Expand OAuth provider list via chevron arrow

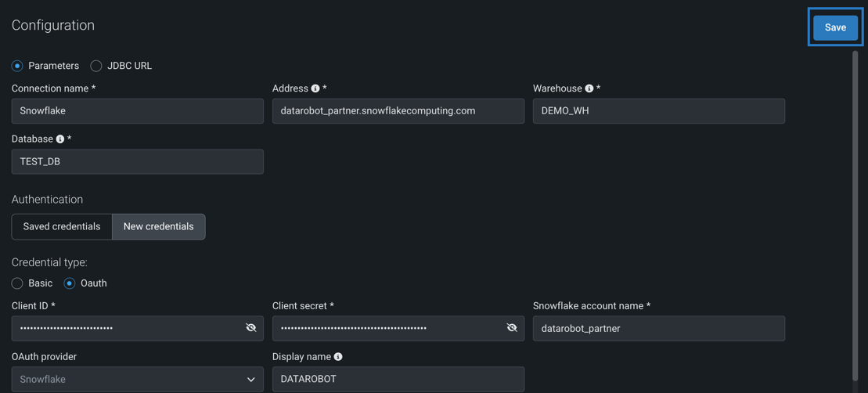click(251, 380)
